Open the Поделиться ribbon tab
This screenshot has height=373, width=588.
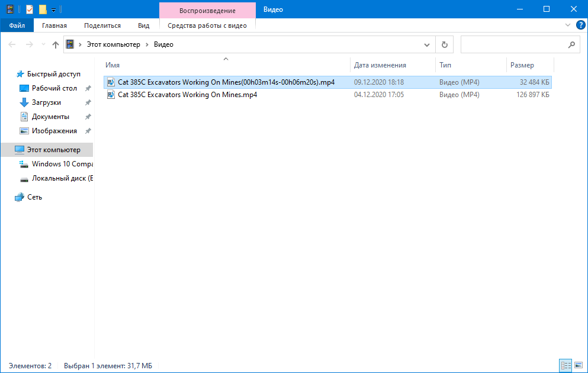tap(102, 25)
